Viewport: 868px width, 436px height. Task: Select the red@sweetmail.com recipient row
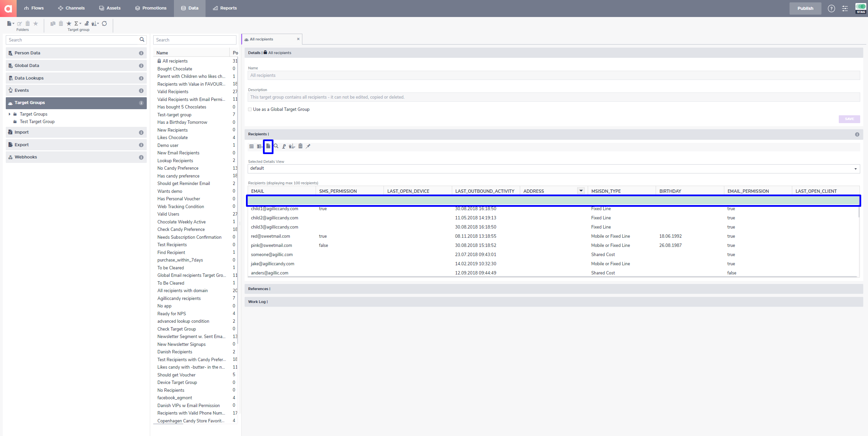(553, 236)
